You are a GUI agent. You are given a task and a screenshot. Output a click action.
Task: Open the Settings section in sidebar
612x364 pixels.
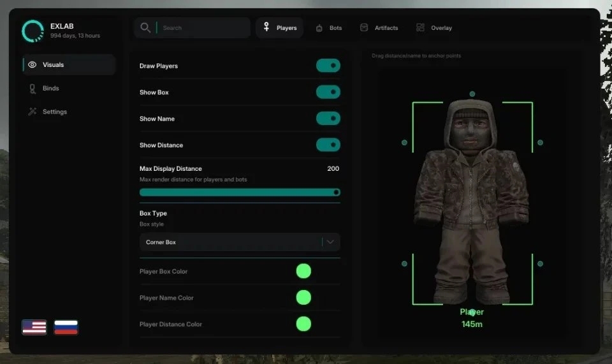[x=69, y=112]
